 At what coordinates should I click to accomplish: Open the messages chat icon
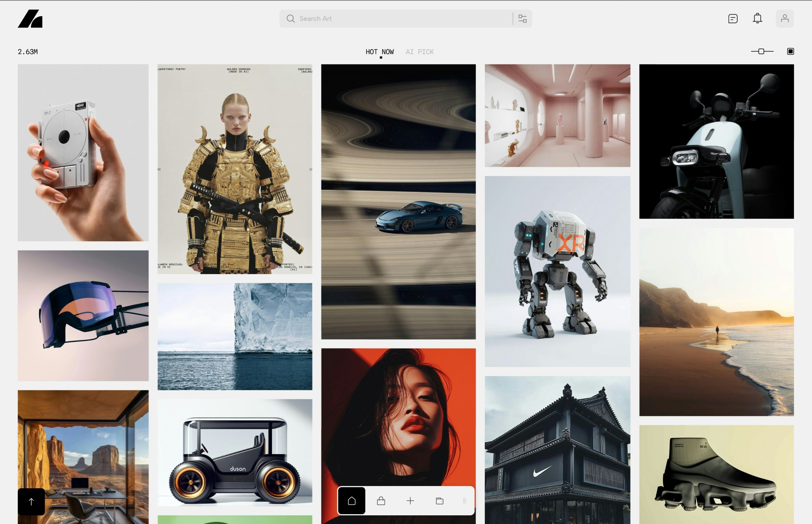[x=733, y=19]
